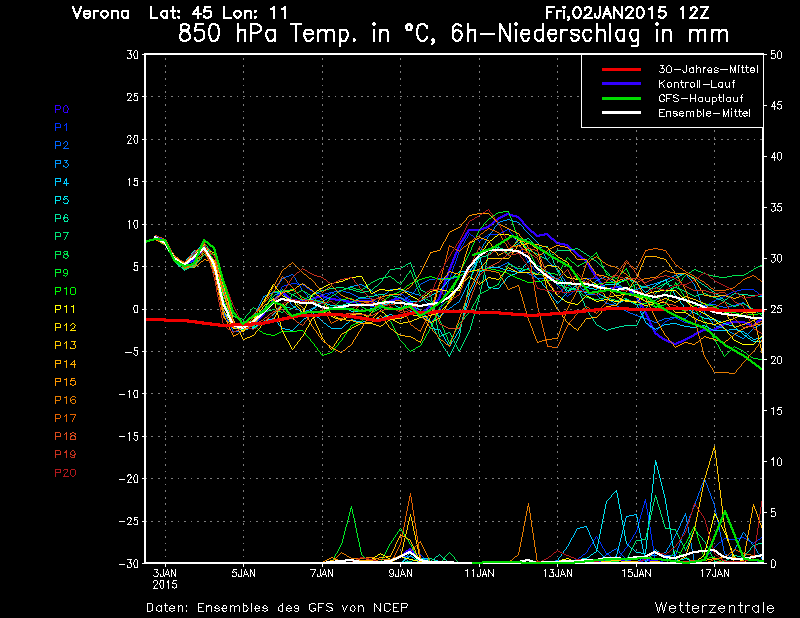
Task: Click the P14 ensemble member label
Action: pyautogui.click(x=65, y=364)
